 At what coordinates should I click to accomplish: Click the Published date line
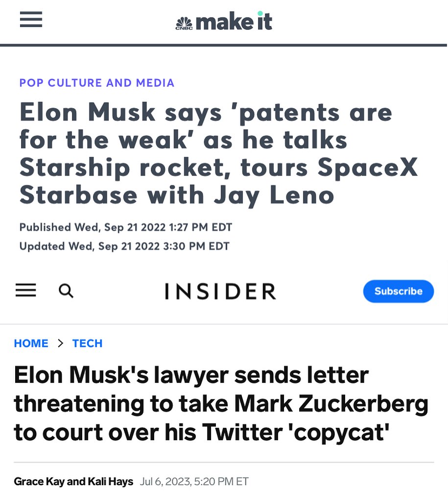(125, 227)
